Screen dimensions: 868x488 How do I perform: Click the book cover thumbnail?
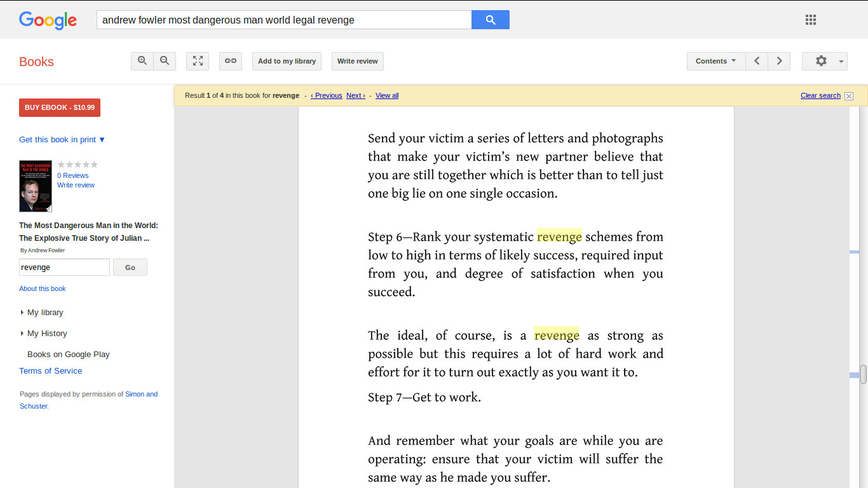[x=36, y=186]
